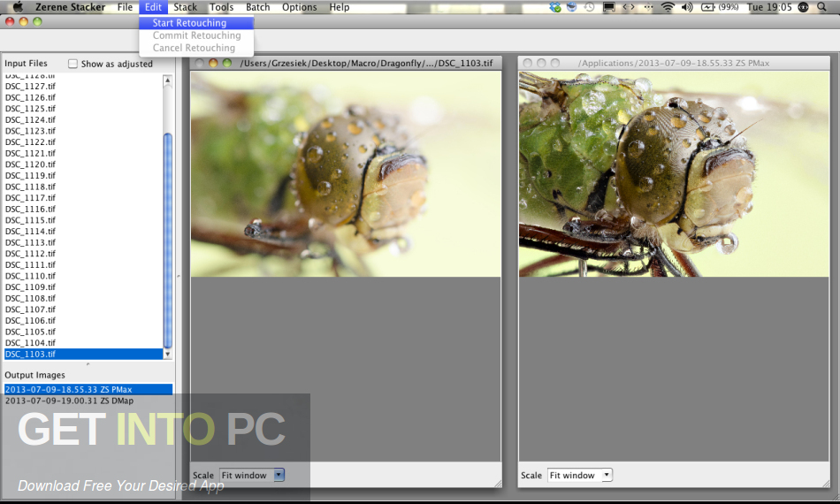Select DSC_1122.tif in Input Files
The image size is (840, 504).
[x=84, y=142]
